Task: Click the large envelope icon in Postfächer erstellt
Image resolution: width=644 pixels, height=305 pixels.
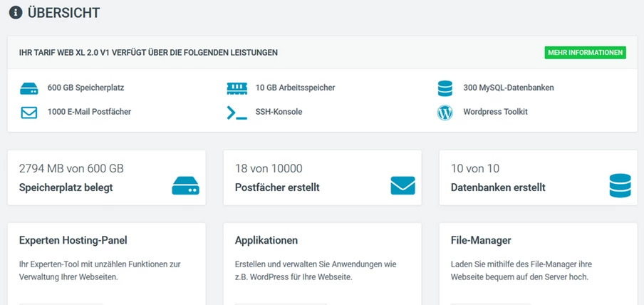Action: 402,185
